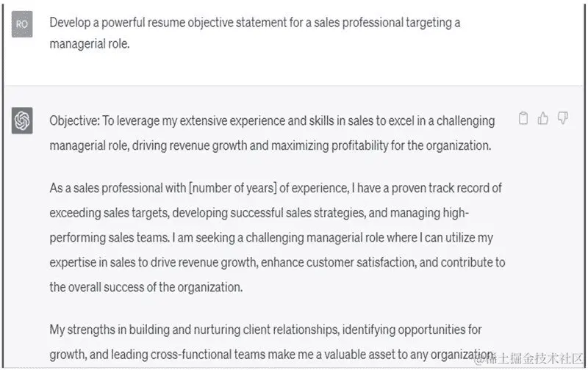Copy the response with the clipboard icon
The image size is (588, 370).
click(x=523, y=118)
